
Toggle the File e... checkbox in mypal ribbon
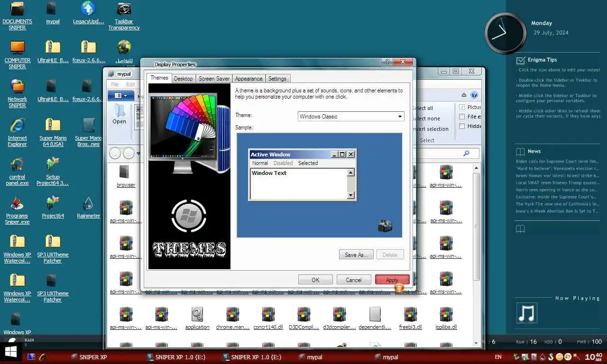(462, 117)
